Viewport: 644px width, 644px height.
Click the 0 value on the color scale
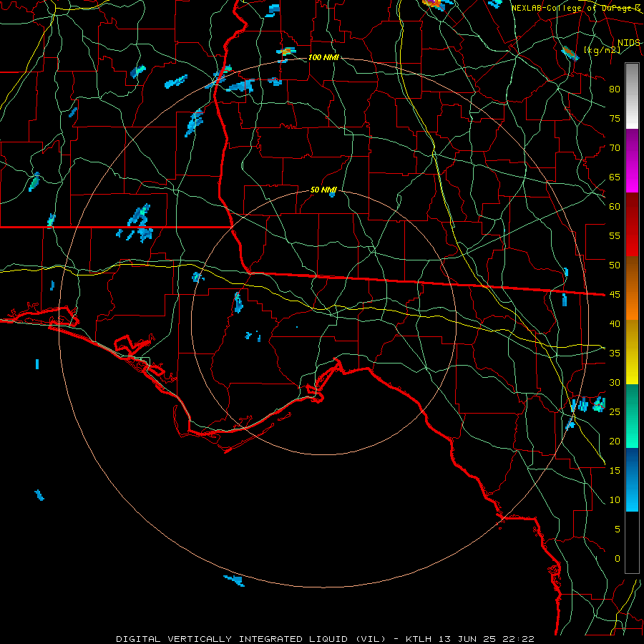(618, 559)
